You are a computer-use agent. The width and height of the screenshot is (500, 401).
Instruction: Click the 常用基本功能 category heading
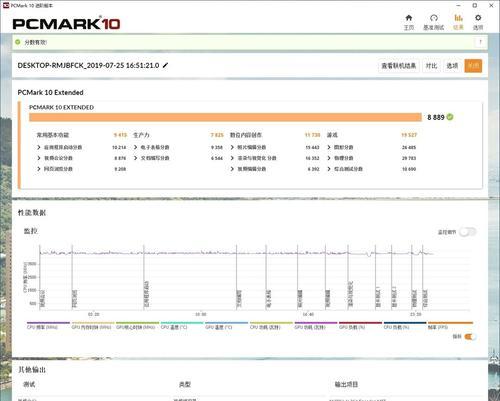(x=53, y=135)
